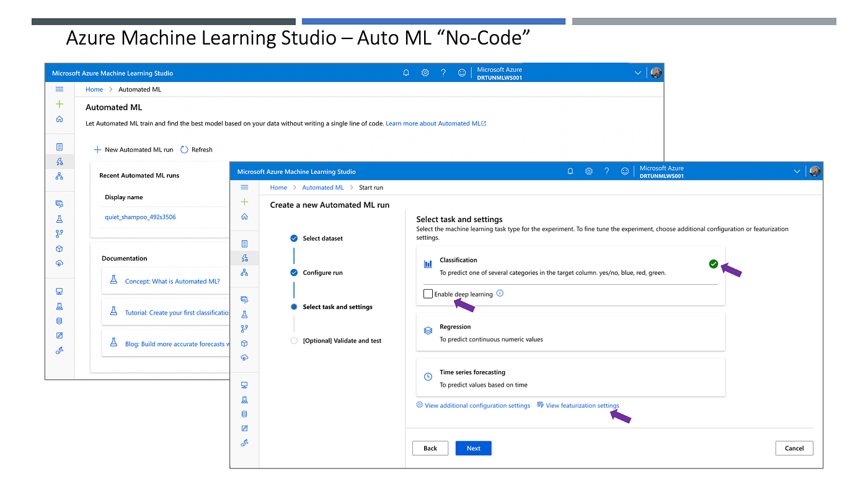Click feedback smiley in back window header
The width and height of the screenshot is (868, 489).
[462, 73]
